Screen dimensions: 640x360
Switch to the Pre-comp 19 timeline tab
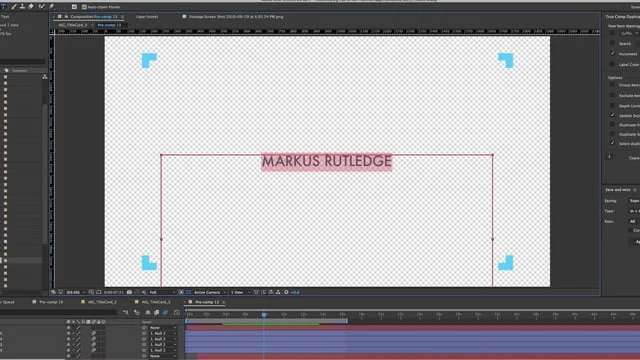pos(51,302)
